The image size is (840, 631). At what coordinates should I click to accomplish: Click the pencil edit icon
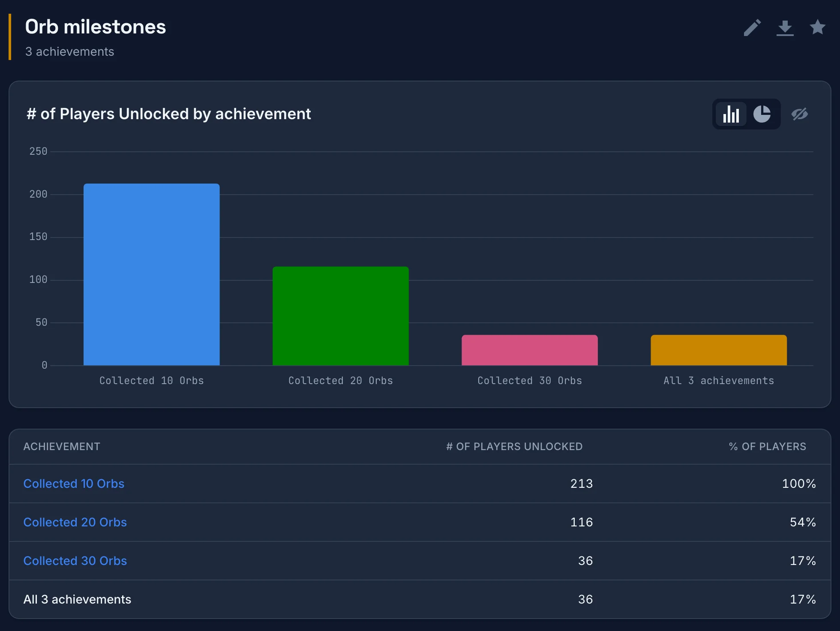point(752,28)
